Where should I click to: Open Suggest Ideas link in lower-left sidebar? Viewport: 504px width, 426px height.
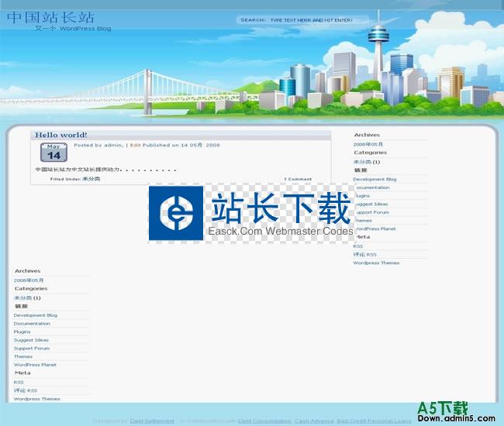pos(31,340)
